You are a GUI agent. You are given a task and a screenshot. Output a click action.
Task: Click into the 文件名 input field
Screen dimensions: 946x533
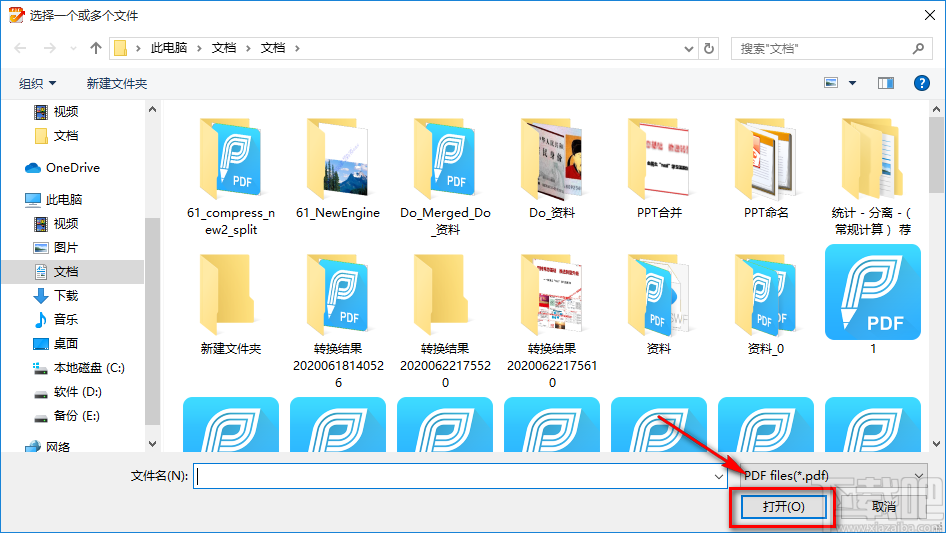[x=460, y=476]
